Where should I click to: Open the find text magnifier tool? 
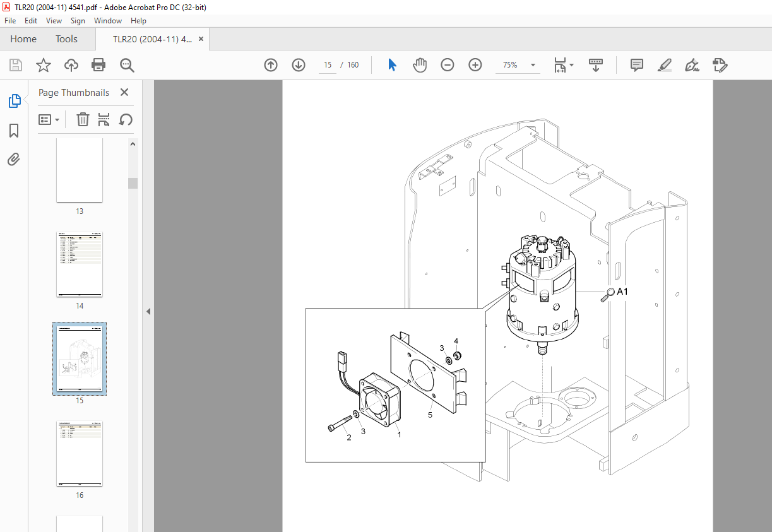coord(127,65)
